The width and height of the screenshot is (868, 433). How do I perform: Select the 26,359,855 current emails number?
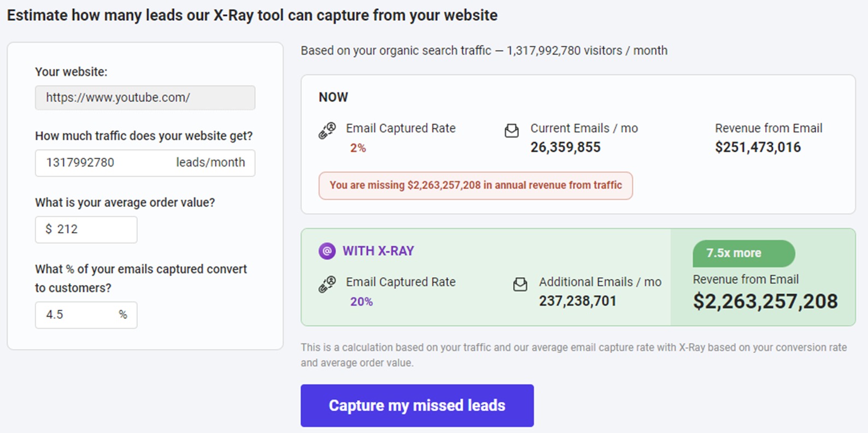click(x=565, y=147)
